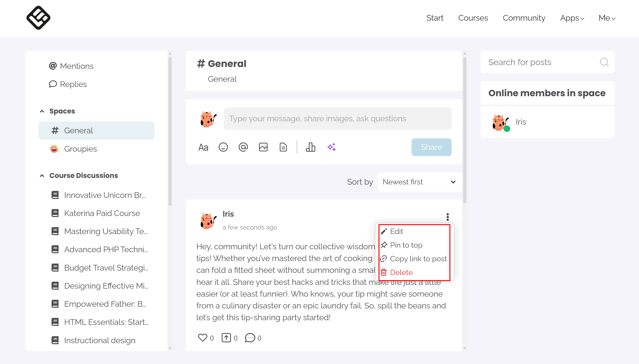Viewport: 639px width, 364px height.
Task: Like Iris's post with heart icon
Action: click(x=203, y=337)
